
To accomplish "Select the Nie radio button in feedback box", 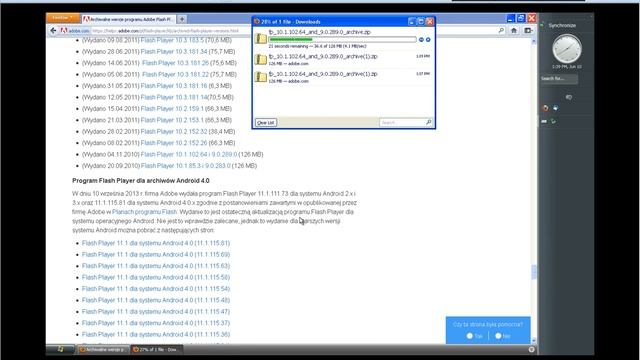I will [498, 336].
